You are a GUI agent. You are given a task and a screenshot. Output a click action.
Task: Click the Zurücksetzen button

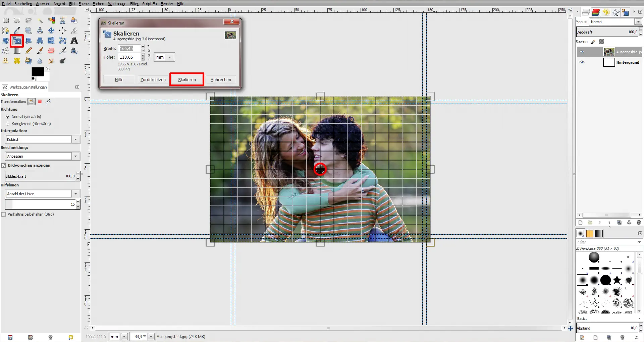153,79
